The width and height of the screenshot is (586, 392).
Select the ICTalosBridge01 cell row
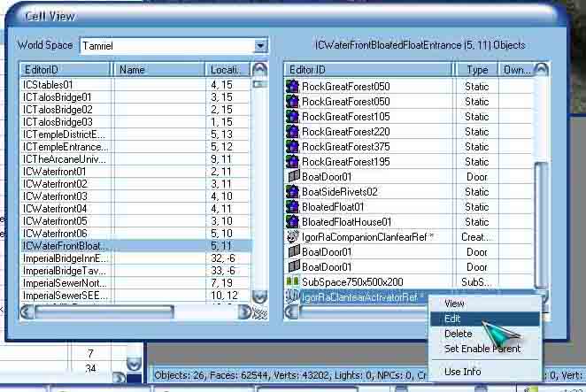click(135, 97)
